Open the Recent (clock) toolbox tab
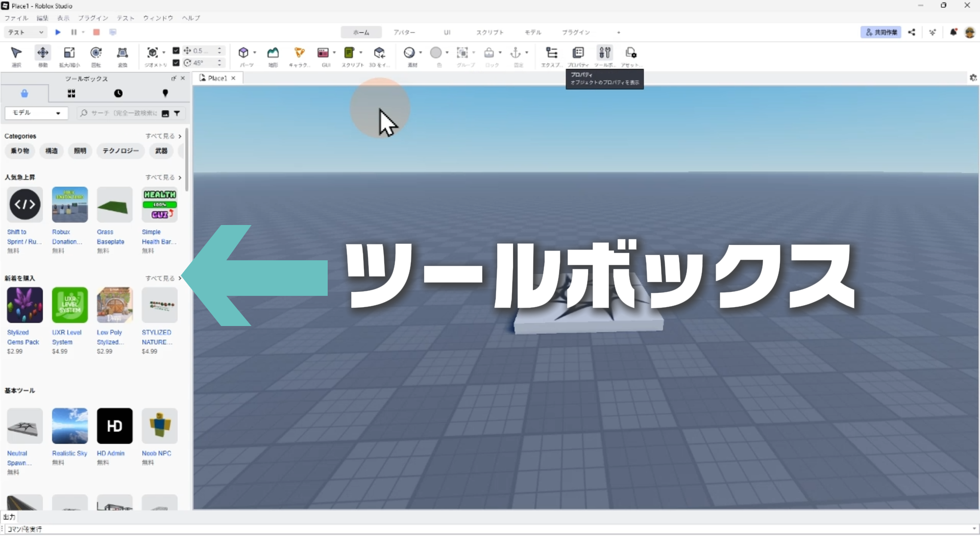The width and height of the screenshot is (980, 551). pos(118,93)
